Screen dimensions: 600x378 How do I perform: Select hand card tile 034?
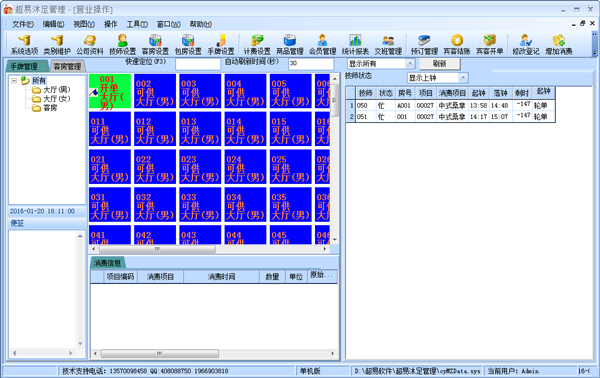click(x=245, y=205)
